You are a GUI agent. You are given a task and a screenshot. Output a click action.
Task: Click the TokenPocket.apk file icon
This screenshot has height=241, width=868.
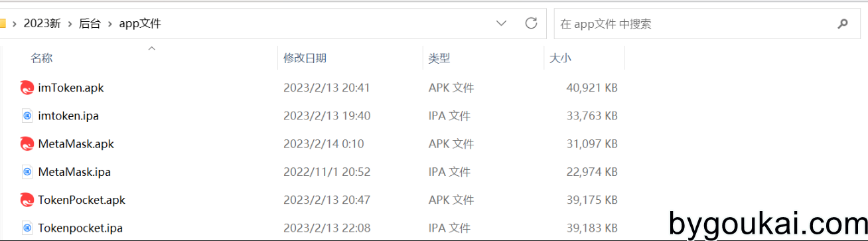point(27,200)
